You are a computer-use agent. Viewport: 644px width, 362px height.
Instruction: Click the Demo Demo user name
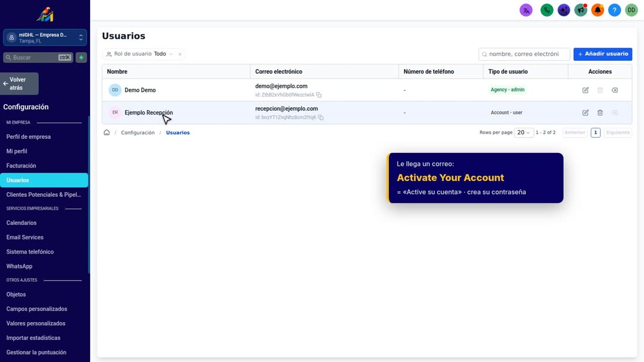click(x=140, y=90)
